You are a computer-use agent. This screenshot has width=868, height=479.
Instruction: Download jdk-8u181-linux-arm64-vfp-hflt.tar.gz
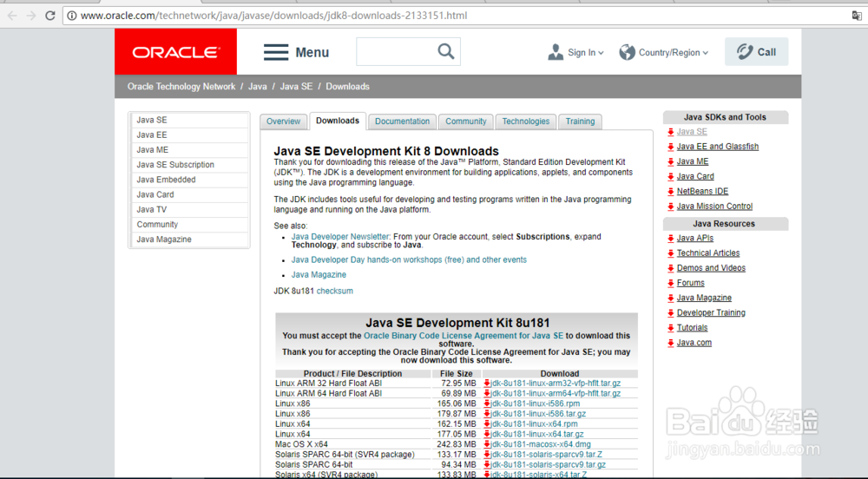coord(556,393)
